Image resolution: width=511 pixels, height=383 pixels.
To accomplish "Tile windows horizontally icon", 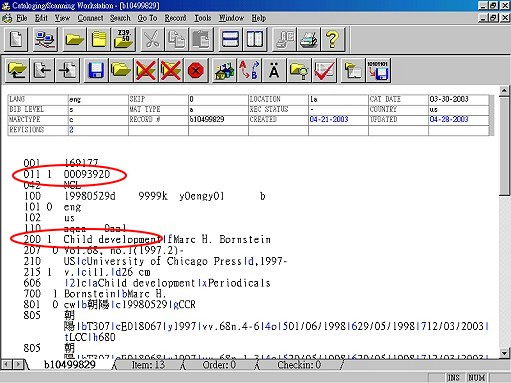I will pos(230,39).
